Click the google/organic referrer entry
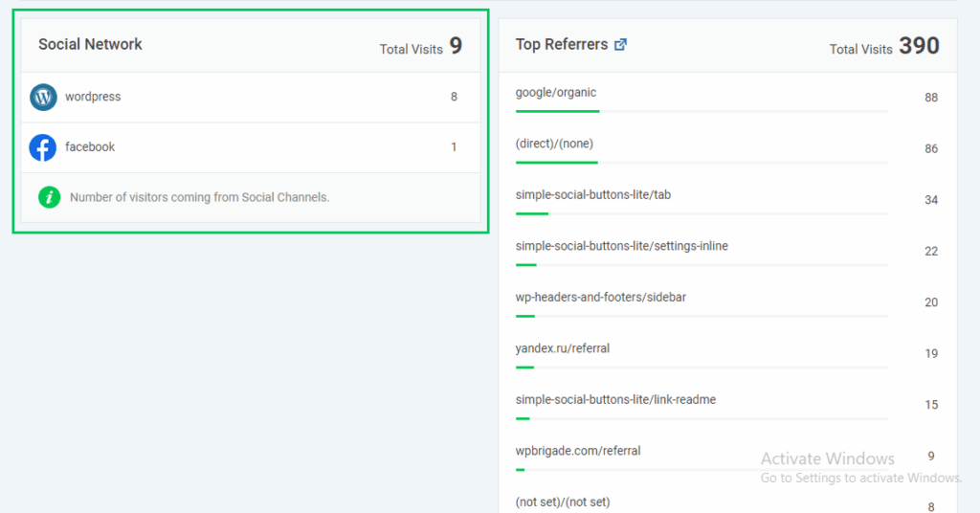The width and height of the screenshot is (980, 513). pyautogui.click(x=555, y=93)
